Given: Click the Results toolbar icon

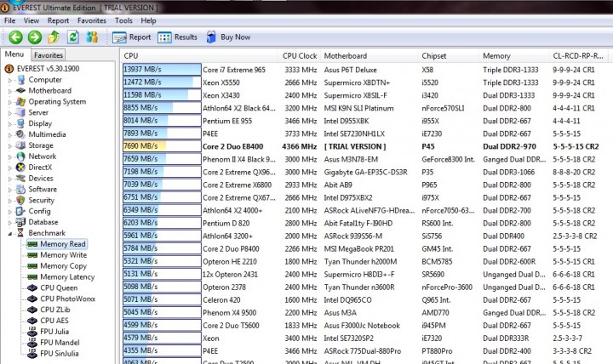Looking at the screenshot, I should pyautogui.click(x=164, y=37).
